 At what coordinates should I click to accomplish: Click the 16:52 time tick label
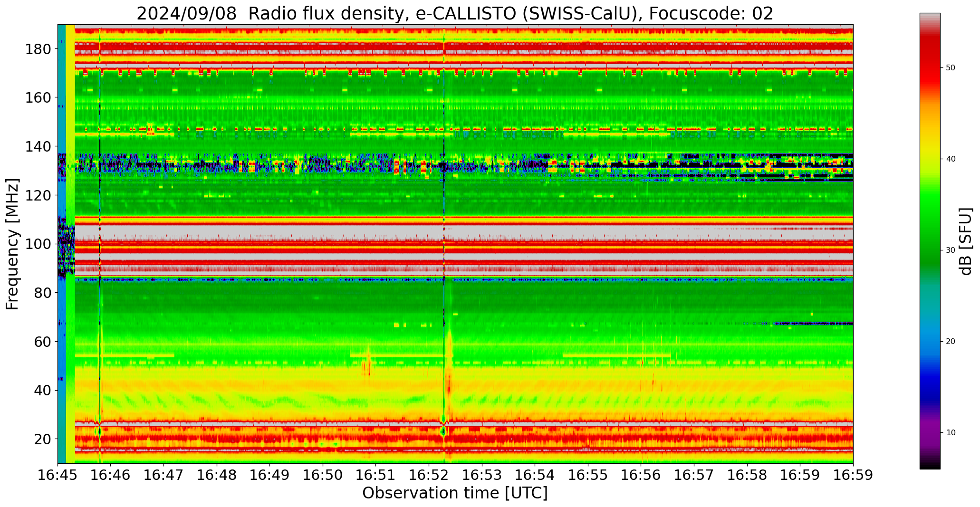pos(429,475)
